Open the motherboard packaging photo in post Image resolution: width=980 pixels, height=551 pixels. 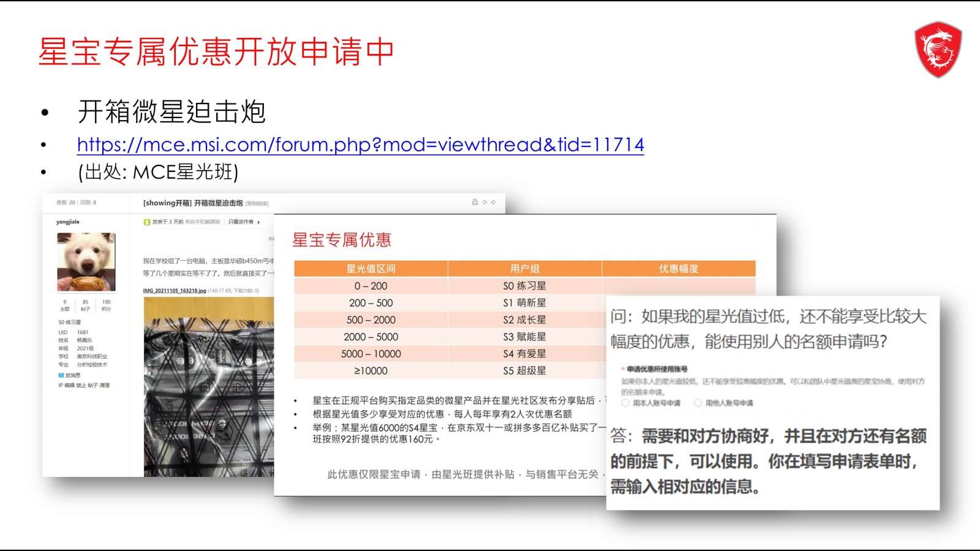pyautogui.click(x=209, y=387)
